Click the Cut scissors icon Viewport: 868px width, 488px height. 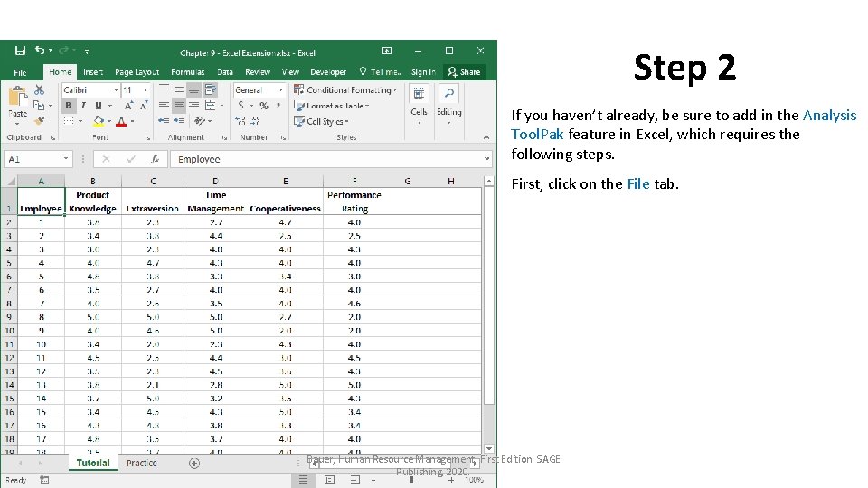point(39,89)
